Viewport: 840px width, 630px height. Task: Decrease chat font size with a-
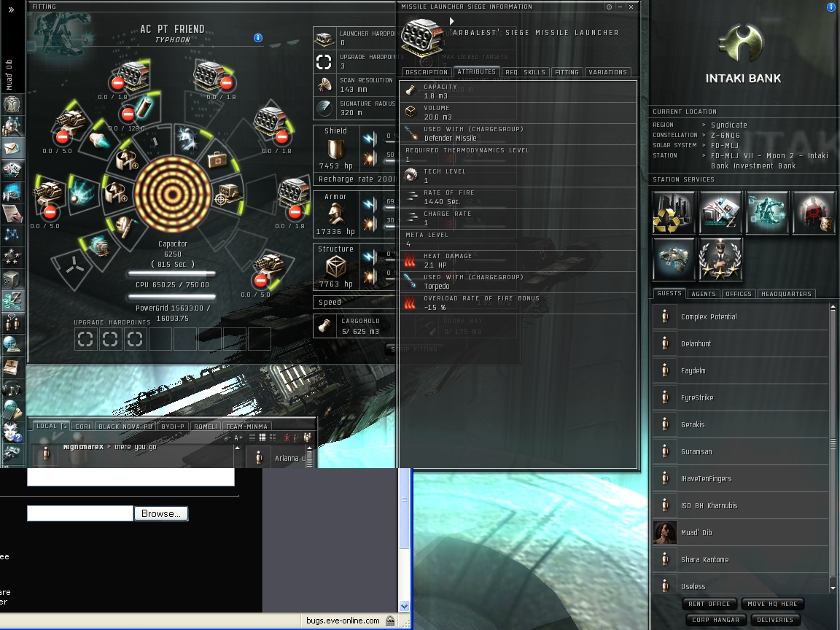coord(227,437)
